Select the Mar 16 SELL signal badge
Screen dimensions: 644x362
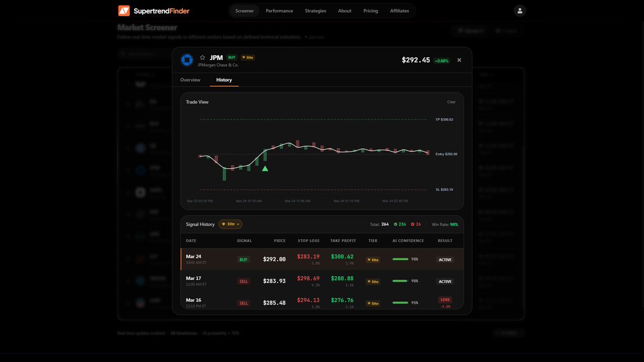[x=244, y=303]
